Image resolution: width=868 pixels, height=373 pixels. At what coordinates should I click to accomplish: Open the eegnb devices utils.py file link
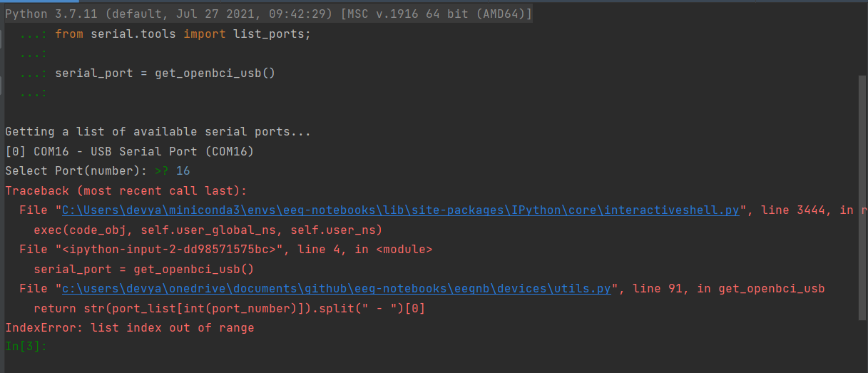(x=337, y=289)
